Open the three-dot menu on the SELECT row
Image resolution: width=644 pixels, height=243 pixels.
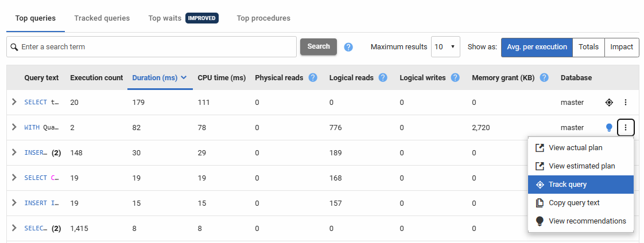[626, 103]
